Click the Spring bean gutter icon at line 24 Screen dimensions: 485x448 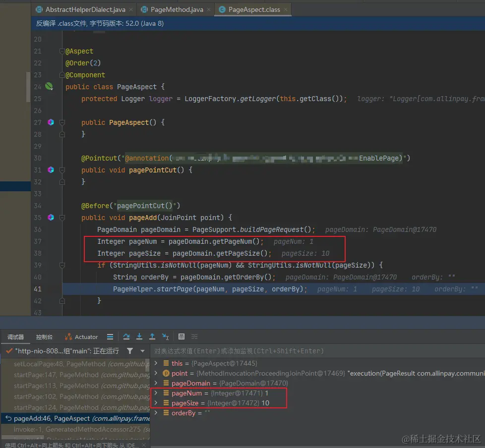pos(49,87)
